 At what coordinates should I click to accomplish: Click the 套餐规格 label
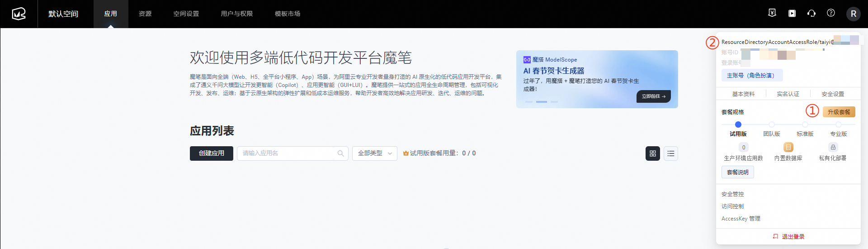click(732, 112)
